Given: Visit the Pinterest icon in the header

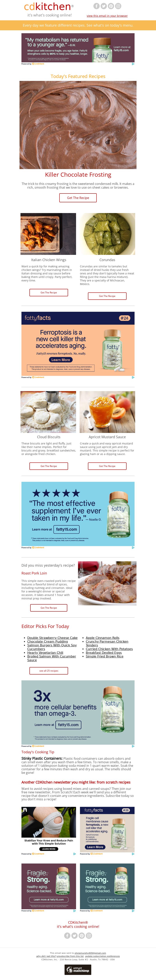Looking at the screenshot, I should (111, 6).
